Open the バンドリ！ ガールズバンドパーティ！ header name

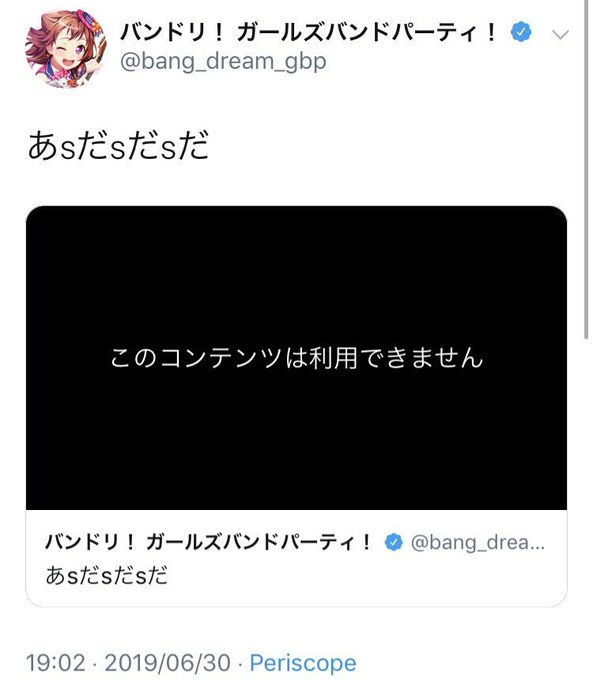(x=308, y=32)
